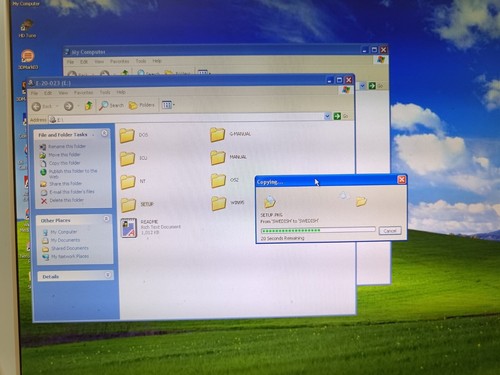Click the 3DMark03 desktop icon
This screenshot has height=375, width=500.
28,59
